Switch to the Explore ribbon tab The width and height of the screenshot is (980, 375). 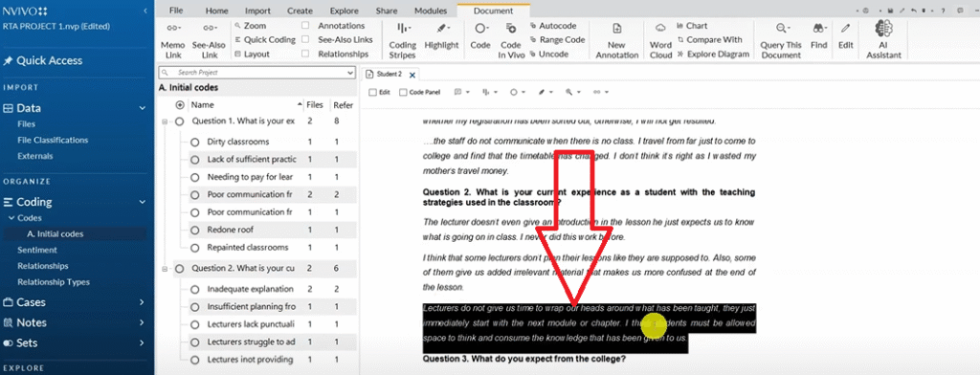pos(345,11)
